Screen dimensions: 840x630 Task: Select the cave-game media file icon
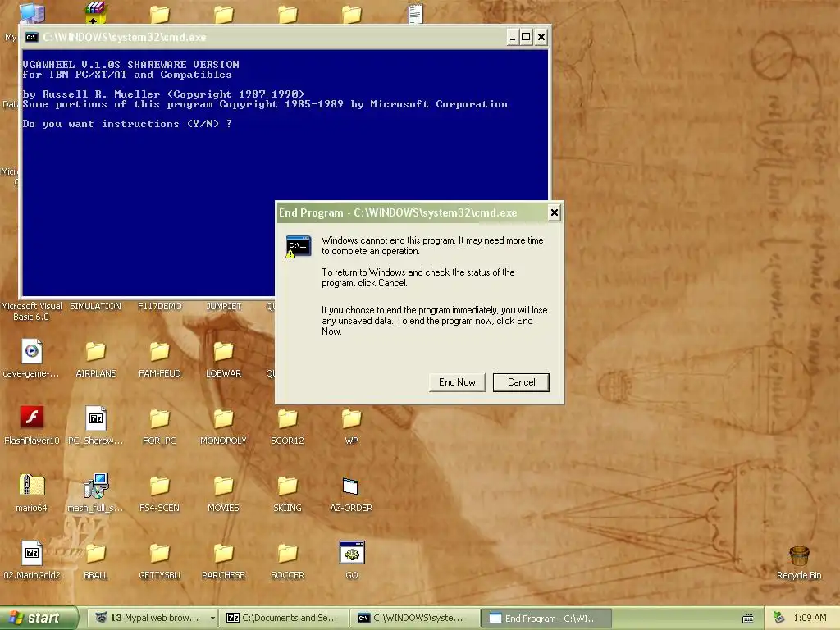(x=32, y=352)
